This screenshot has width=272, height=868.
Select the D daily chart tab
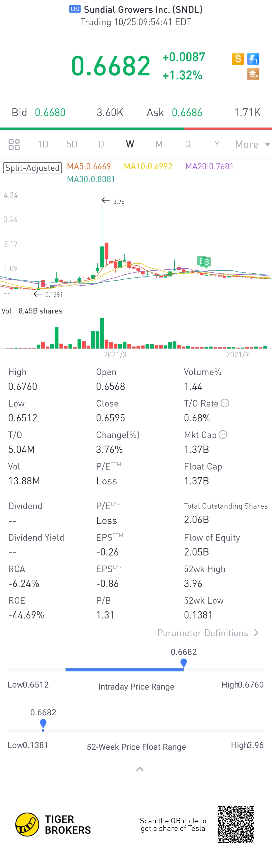pos(101,144)
